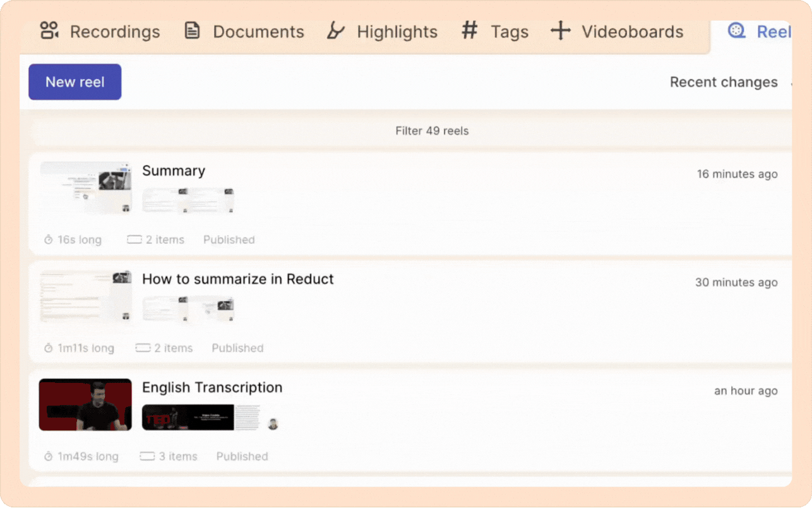Image resolution: width=812 pixels, height=508 pixels.
Task: Click the 'an hour ago' timestamp
Action: point(746,390)
